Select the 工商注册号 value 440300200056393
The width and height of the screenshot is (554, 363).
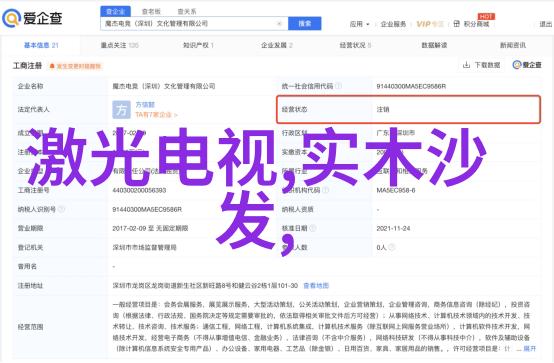pyautogui.click(x=139, y=190)
